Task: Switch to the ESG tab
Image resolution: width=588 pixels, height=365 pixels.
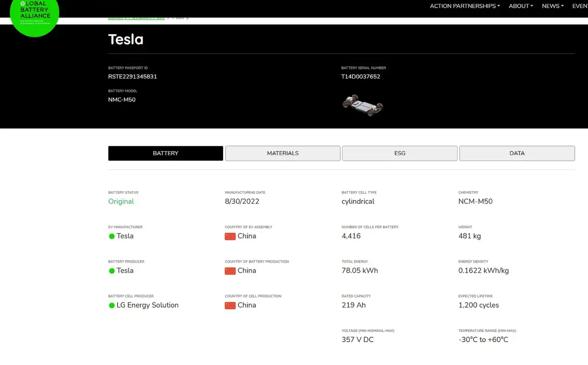Action: pyautogui.click(x=400, y=153)
